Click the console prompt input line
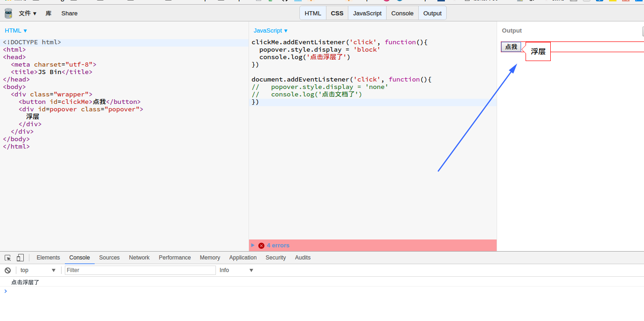 (322, 291)
